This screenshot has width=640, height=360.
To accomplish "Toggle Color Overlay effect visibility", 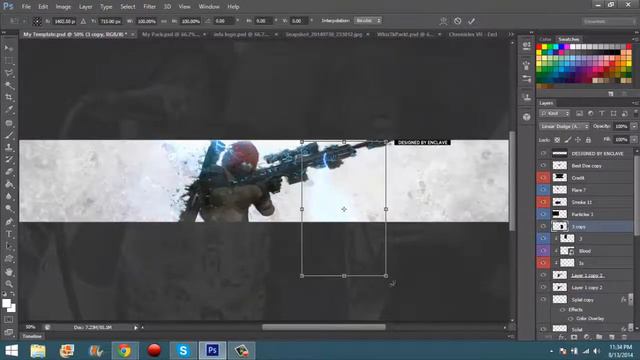I will coord(571,318).
